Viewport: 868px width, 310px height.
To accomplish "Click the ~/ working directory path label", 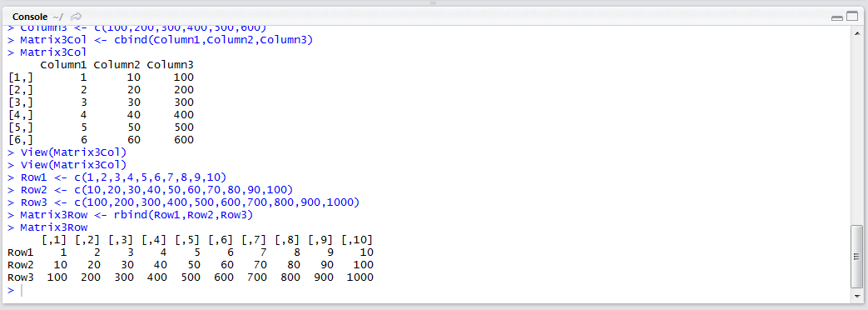I will [x=59, y=17].
